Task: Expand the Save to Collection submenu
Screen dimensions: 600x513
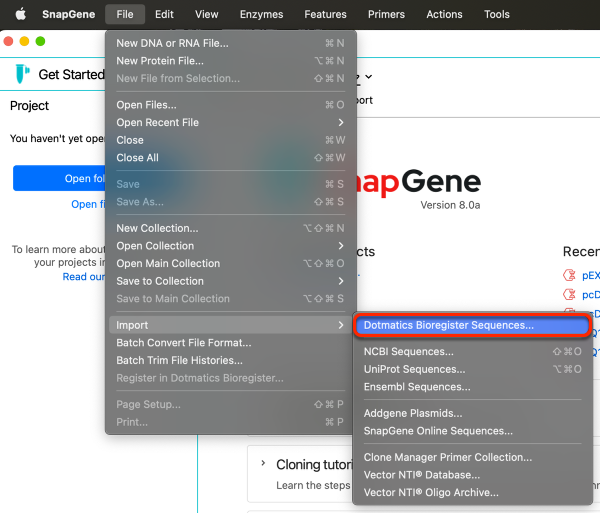Action: 230,281
